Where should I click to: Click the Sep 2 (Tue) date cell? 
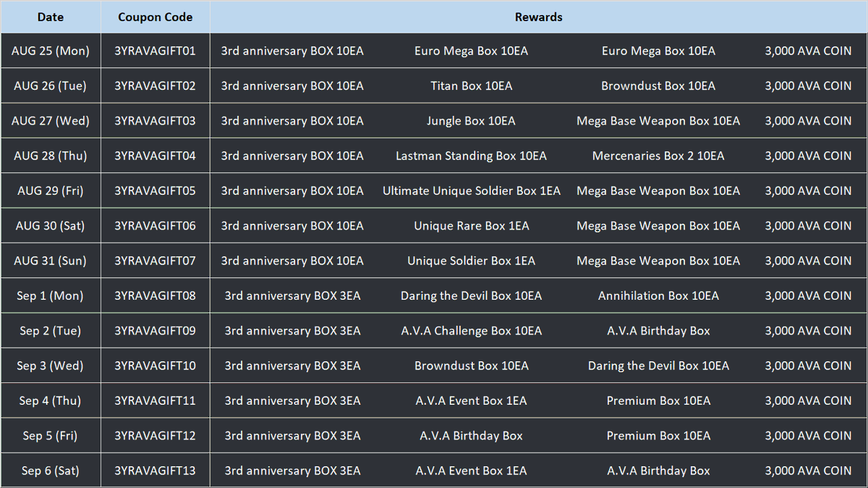(50, 331)
